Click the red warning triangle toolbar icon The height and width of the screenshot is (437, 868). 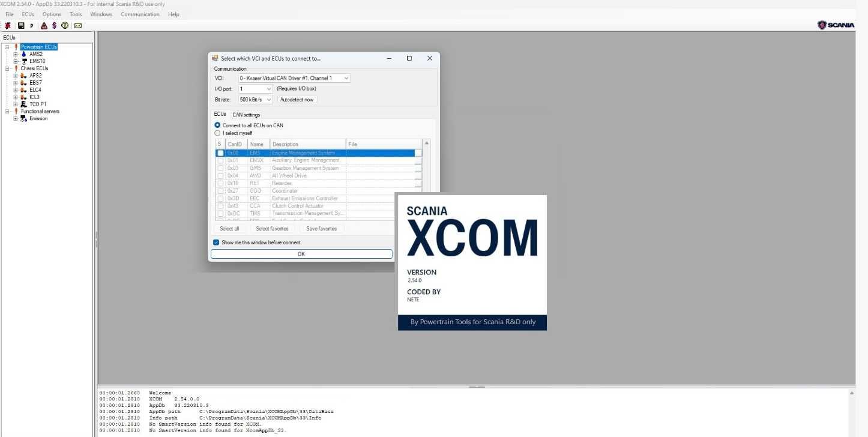tap(44, 26)
